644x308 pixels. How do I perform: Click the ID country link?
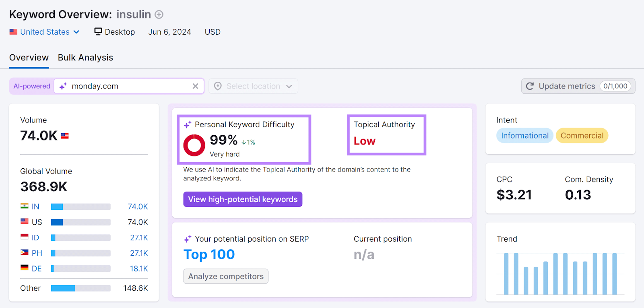(35, 238)
